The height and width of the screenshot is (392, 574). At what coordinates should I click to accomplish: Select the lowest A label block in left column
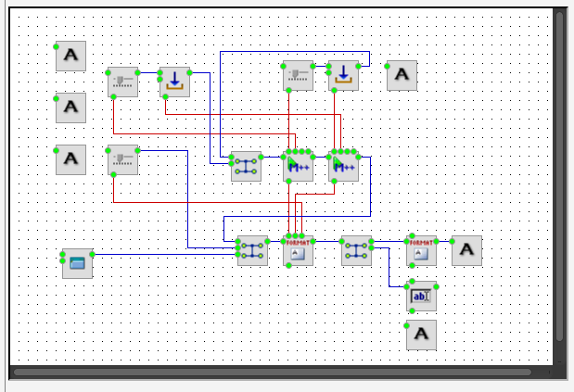pyautogui.click(x=71, y=159)
